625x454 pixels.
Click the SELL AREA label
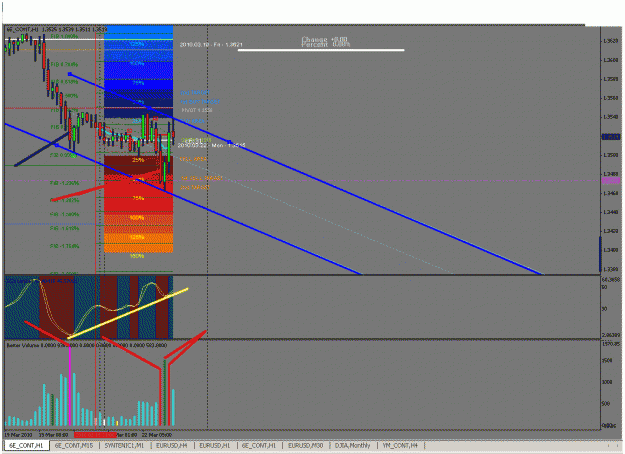pos(193,159)
